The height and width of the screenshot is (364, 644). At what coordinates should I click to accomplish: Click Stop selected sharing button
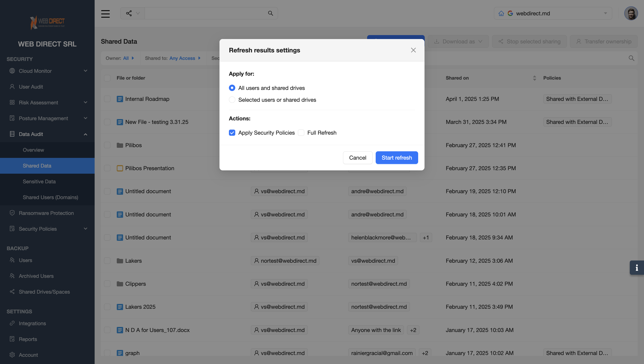click(529, 42)
